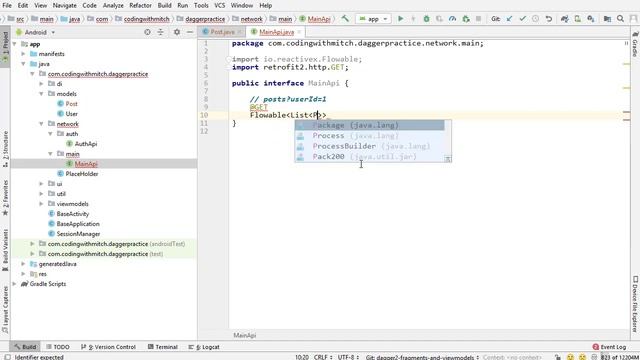Image resolution: width=640 pixels, height=360 pixels.
Task: Open the SDK Manager icon
Action: click(591, 19)
